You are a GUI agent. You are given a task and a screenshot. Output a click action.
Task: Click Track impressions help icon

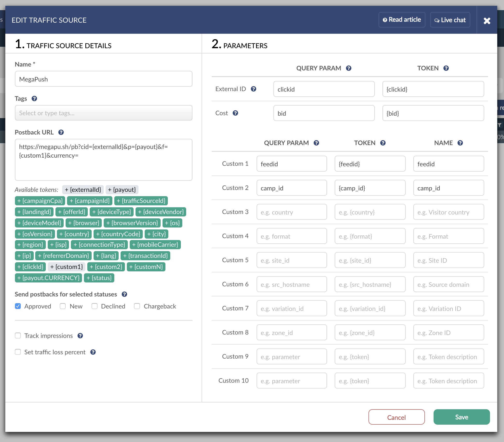80,336
